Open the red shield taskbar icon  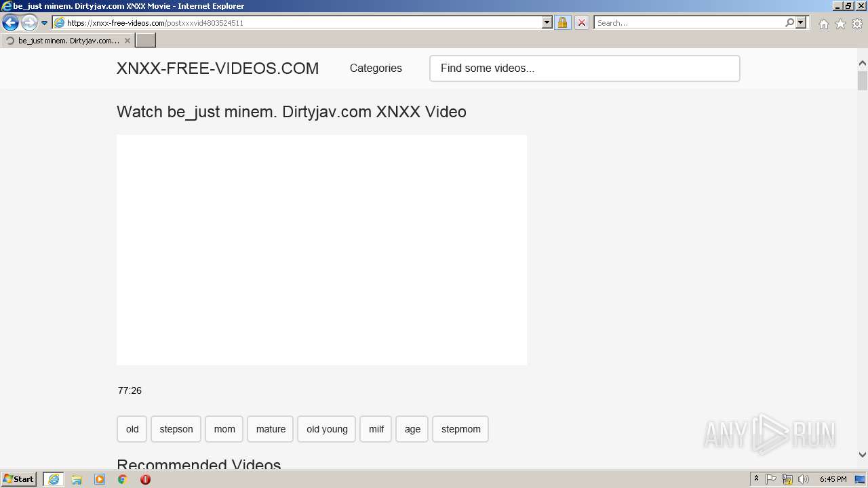[145, 479]
